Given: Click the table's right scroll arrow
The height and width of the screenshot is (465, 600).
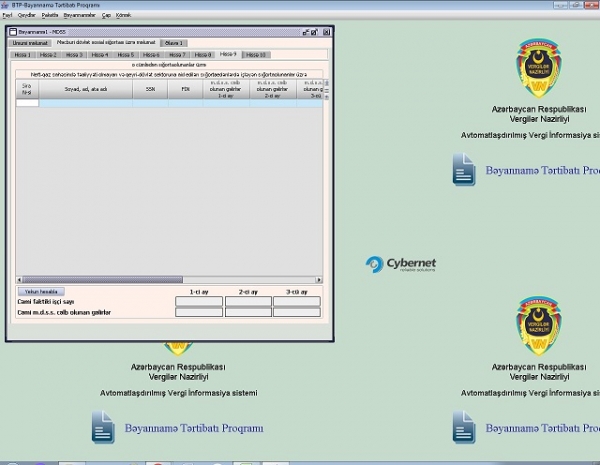Looking at the screenshot, I should (319, 280).
